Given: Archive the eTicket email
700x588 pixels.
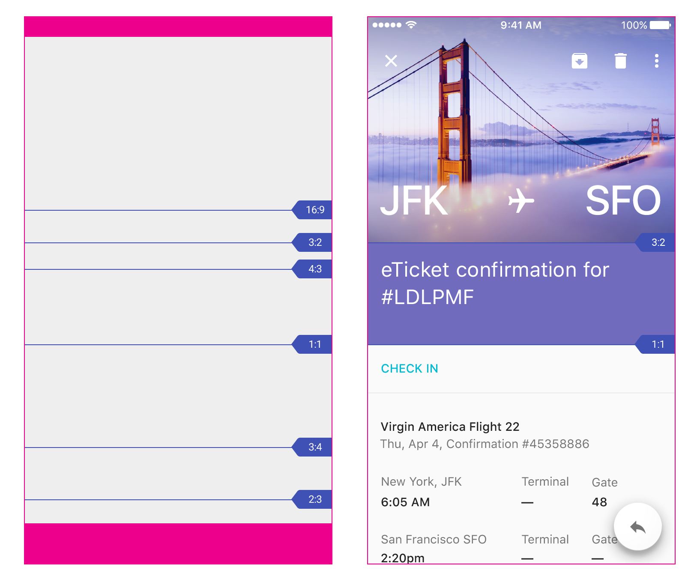Looking at the screenshot, I should click(579, 61).
